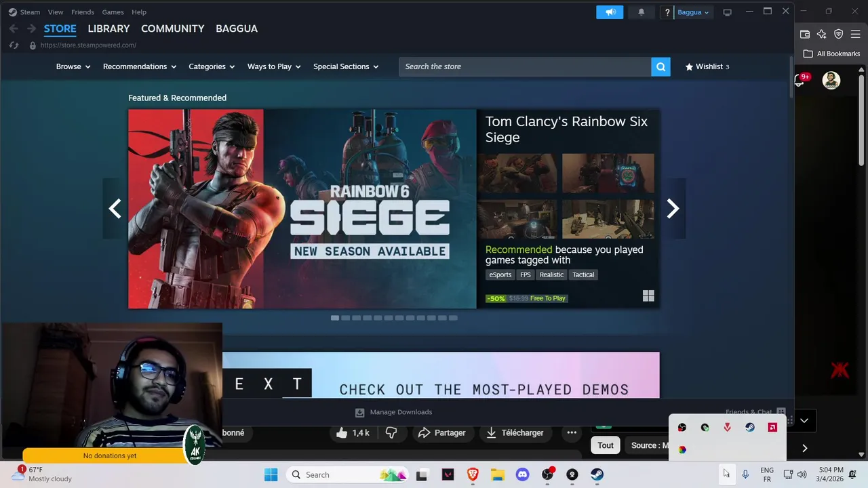Show next featured game with right arrow
Image resolution: width=868 pixels, height=488 pixels.
[672, 208]
